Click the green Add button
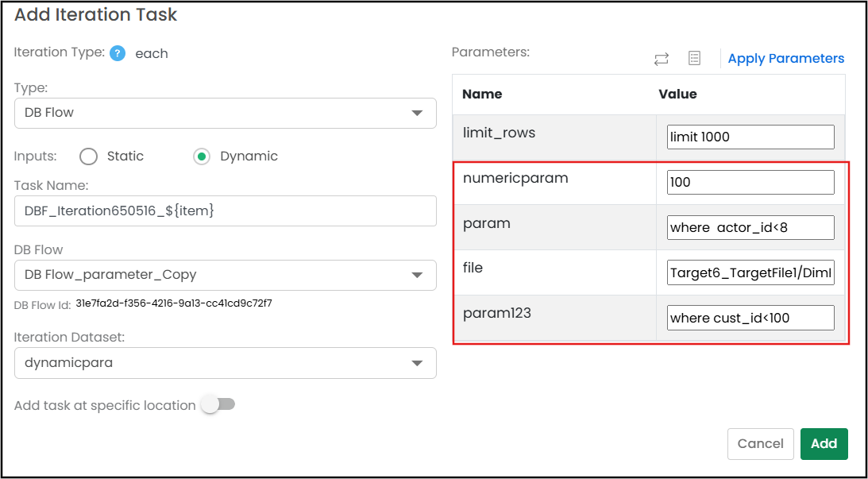This screenshot has height=479, width=868. click(x=824, y=443)
